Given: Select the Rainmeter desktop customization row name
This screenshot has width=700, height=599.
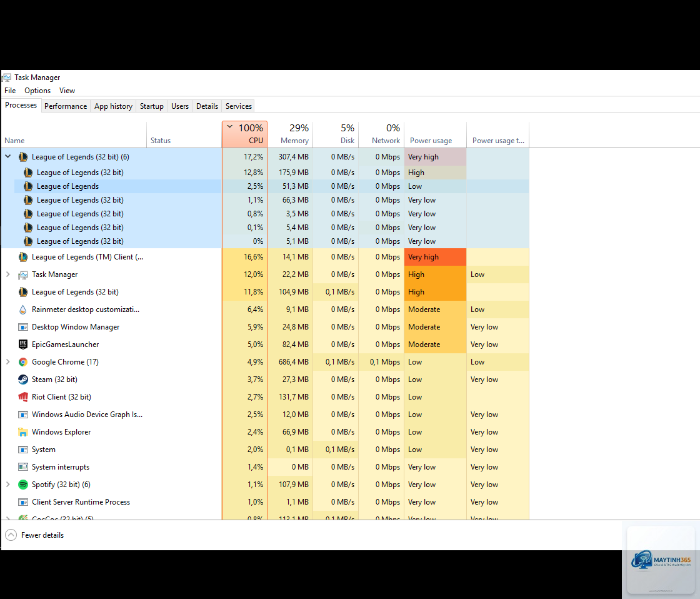Looking at the screenshot, I should coord(86,310).
